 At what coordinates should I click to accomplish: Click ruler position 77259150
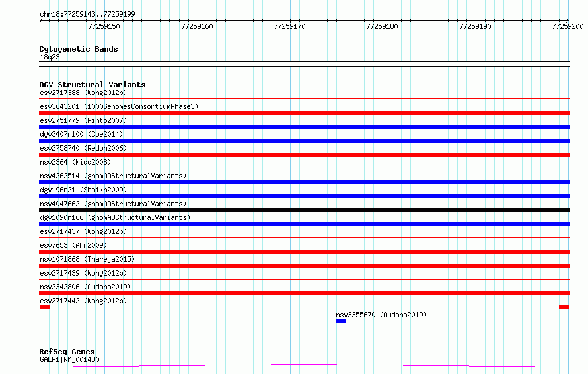click(104, 26)
